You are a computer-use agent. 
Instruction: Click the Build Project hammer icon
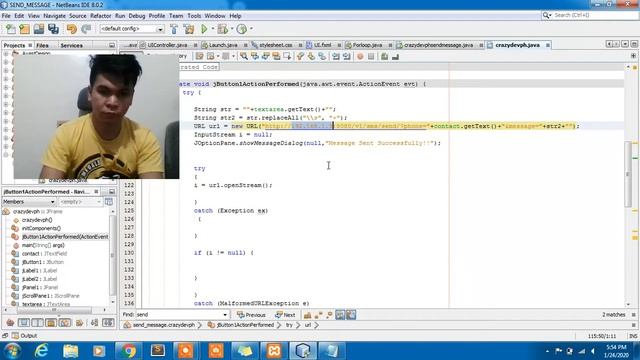[174, 29]
